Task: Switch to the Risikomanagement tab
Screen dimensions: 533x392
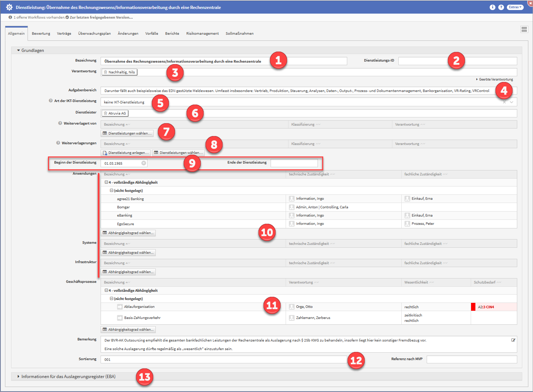Action: 202,34
